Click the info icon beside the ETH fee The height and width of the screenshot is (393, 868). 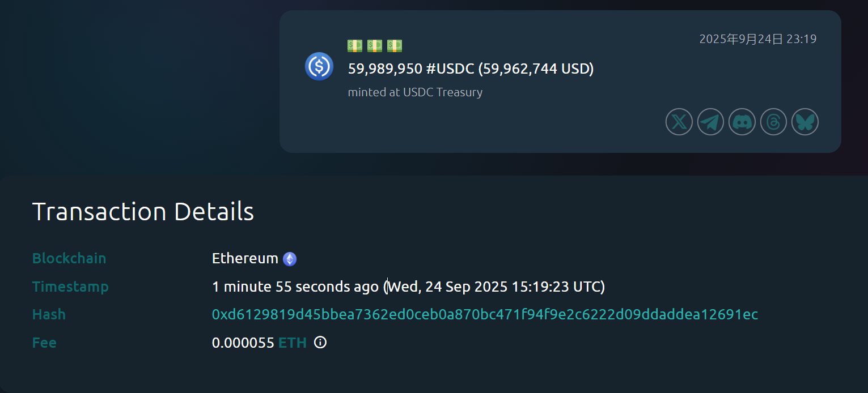pos(320,342)
